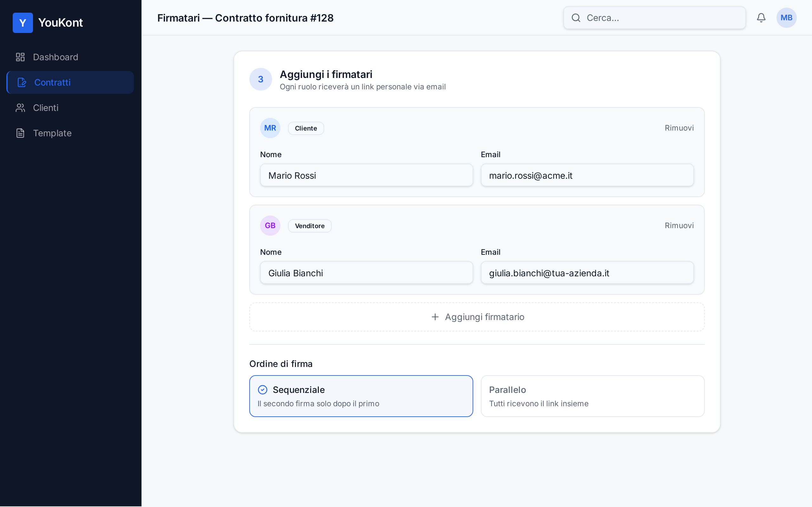Select Parallelo signing order option

tap(593, 396)
